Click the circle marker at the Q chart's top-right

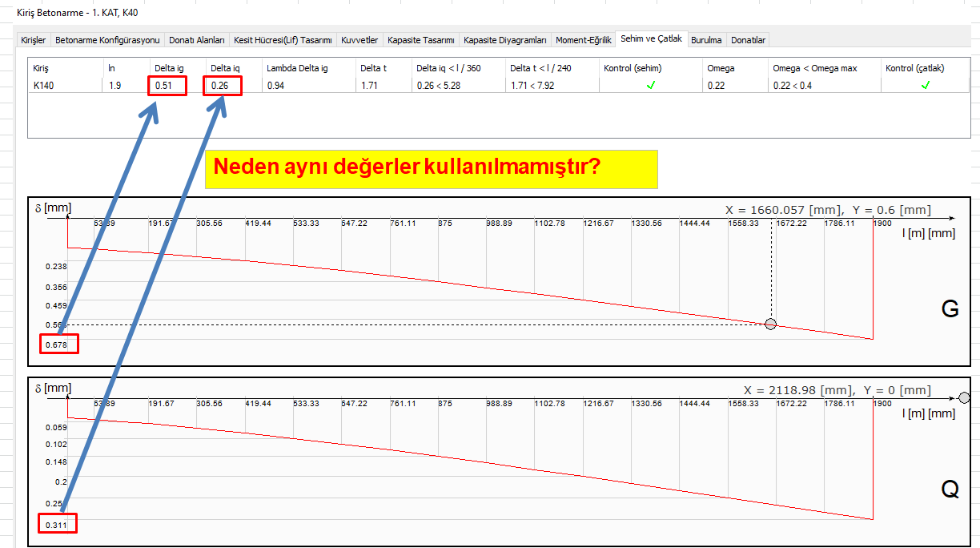point(964,397)
